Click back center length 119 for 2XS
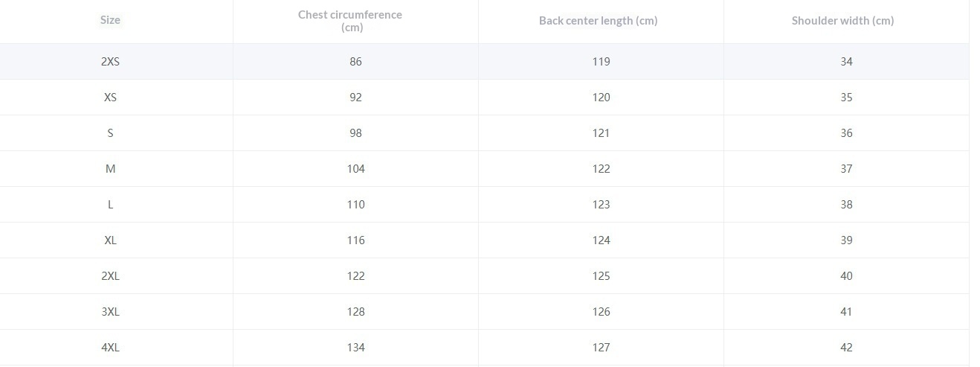 tap(601, 62)
